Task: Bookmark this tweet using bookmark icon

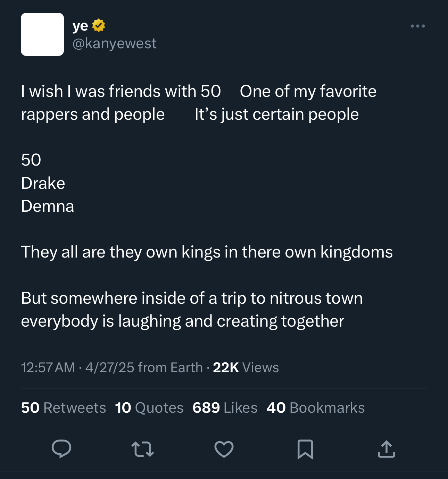Action: tap(305, 449)
